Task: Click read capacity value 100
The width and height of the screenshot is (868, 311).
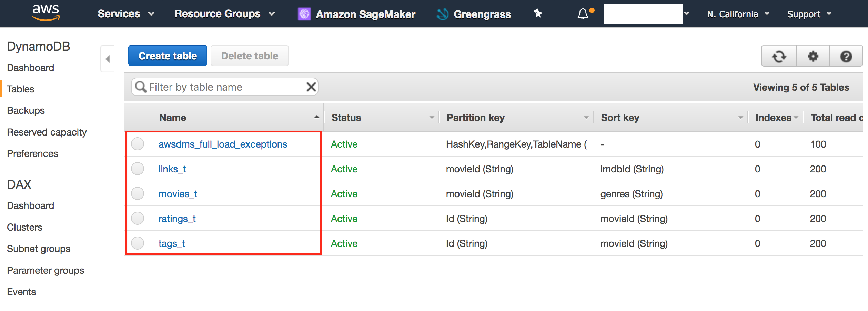Action: [x=818, y=144]
